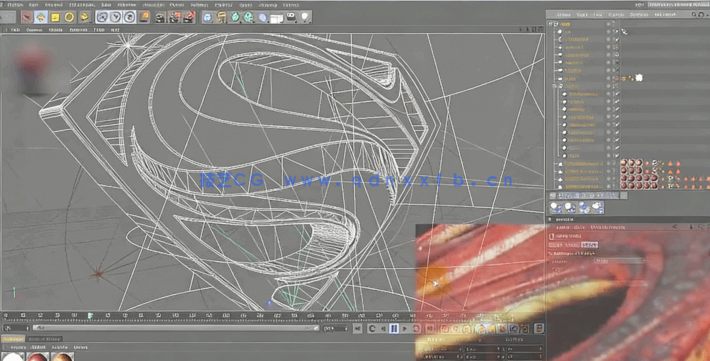Add a Light object
This screenshot has width=710, height=361.
coord(305,17)
